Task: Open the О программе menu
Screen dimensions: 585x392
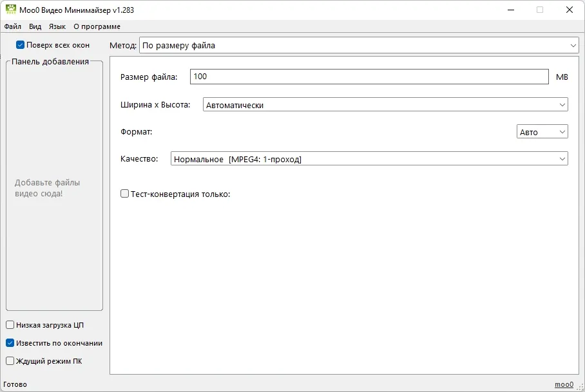Action: (97, 26)
